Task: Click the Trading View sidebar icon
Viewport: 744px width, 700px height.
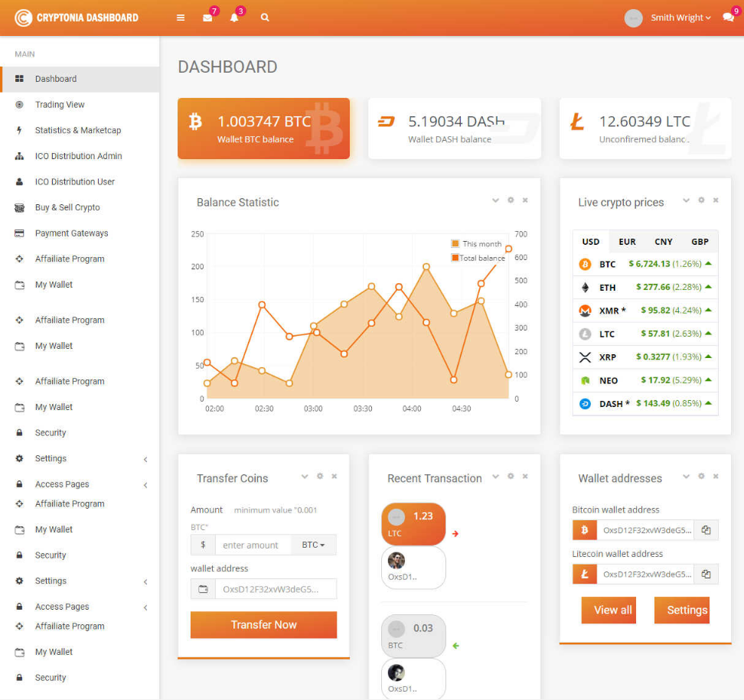Action: pyautogui.click(x=19, y=104)
